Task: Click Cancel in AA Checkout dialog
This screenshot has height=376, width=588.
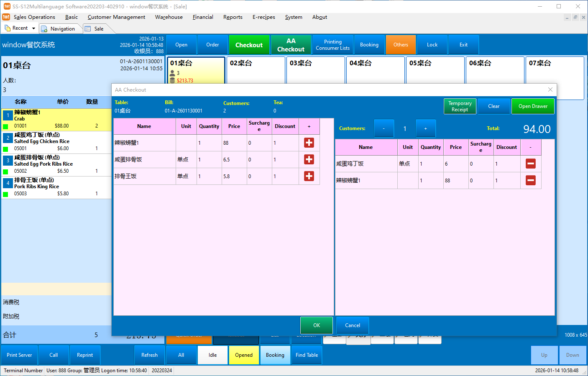Action: click(x=352, y=325)
